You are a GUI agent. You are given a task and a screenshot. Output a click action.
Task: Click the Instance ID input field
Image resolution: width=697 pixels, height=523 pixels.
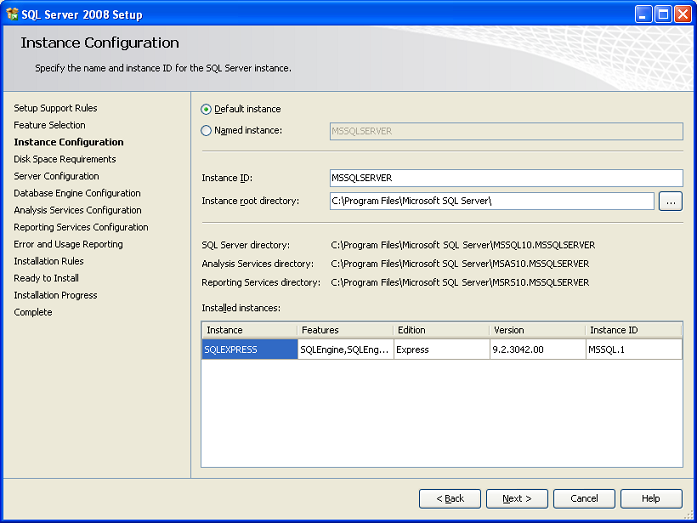[x=506, y=178]
